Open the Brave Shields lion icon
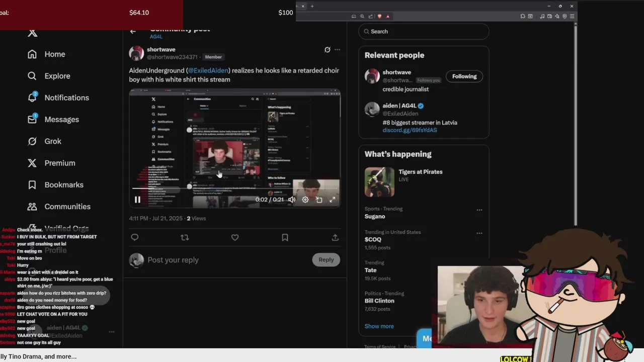Image resolution: width=644 pixels, height=362 pixels. click(379, 16)
